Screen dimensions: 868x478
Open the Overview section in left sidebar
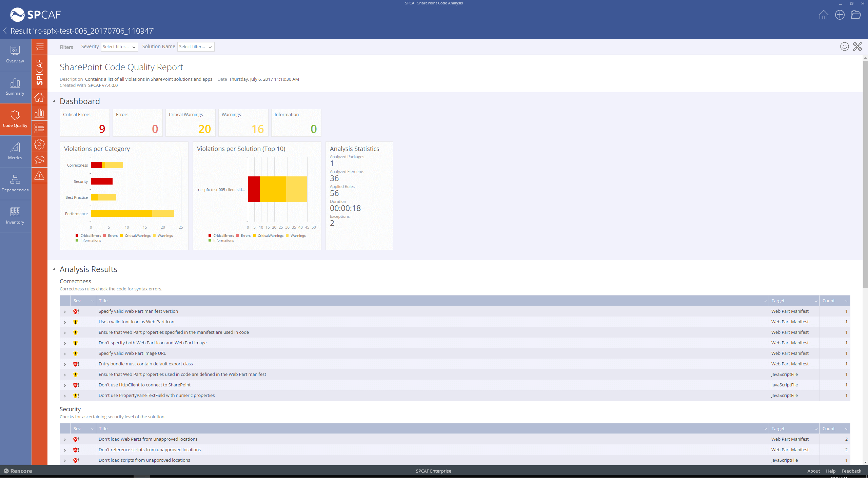click(15, 55)
